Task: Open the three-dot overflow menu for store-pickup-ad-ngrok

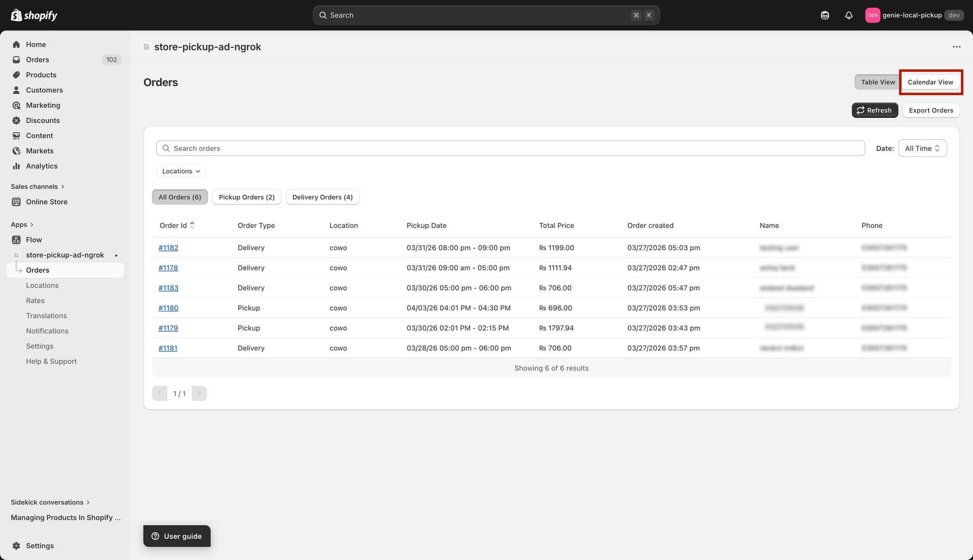Action: click(x=957, y=47)
